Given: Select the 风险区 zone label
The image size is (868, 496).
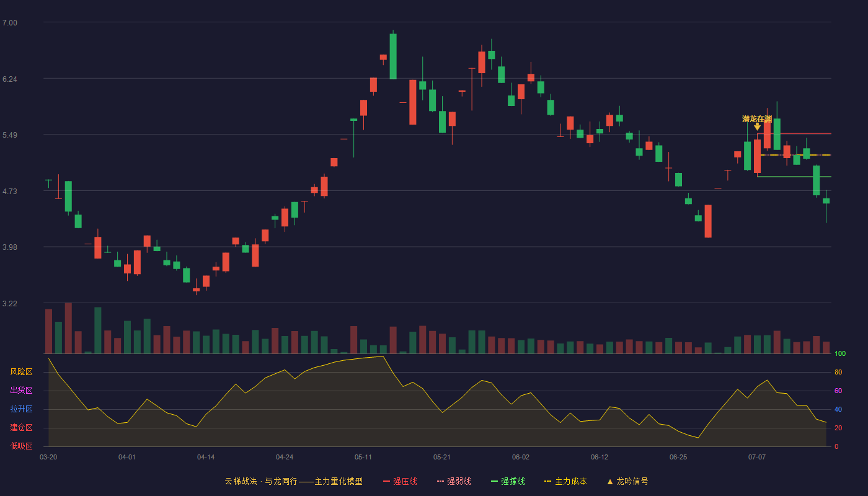Looking at the screenshot, I should 21,372.
